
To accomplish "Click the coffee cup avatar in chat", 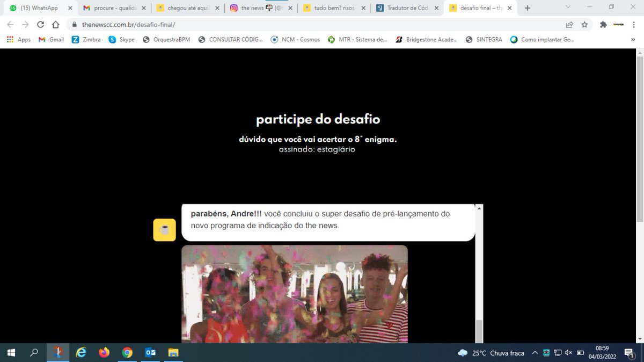I will click(165, 230).
